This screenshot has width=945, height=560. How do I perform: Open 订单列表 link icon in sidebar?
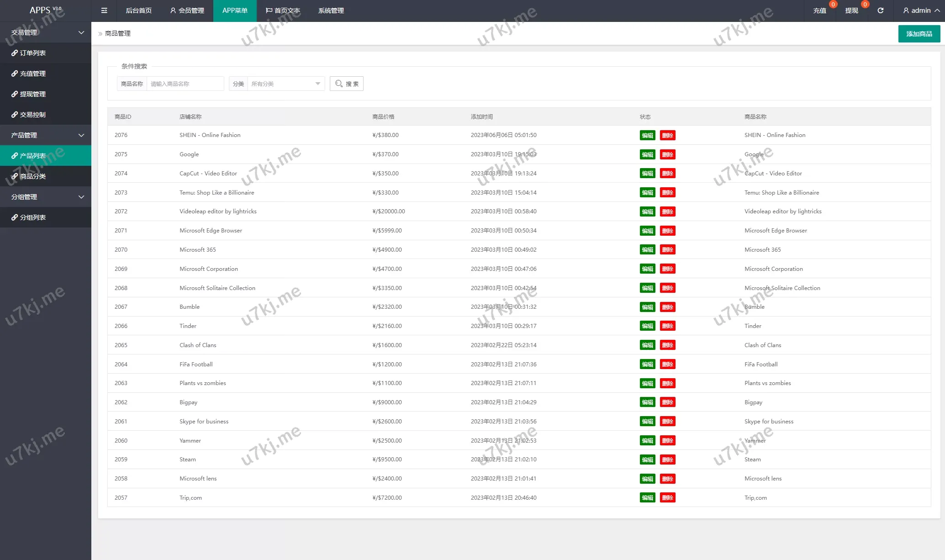(15, 53)
